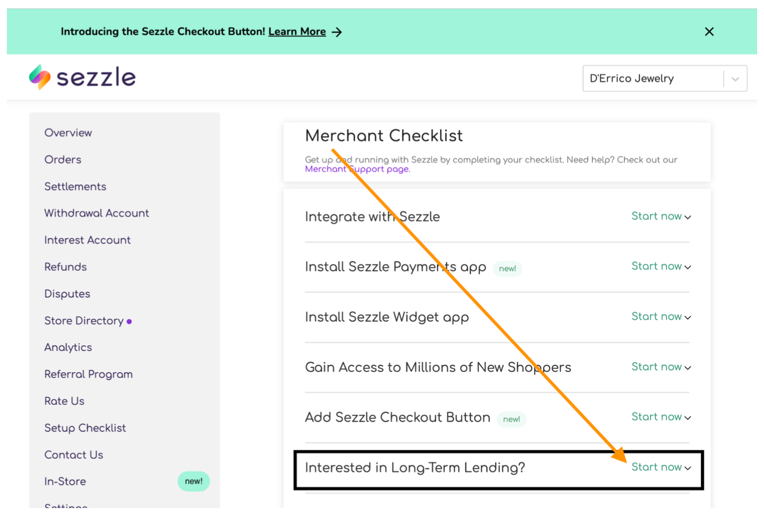Open the Withdrawal Account page
The width and height of the screenshot is (764, 532).
[96, 213]
